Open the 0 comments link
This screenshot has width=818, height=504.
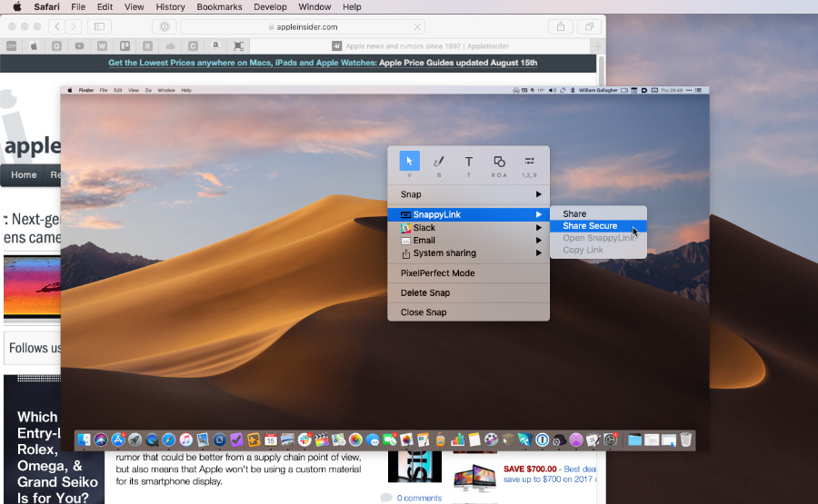point(419,498)
